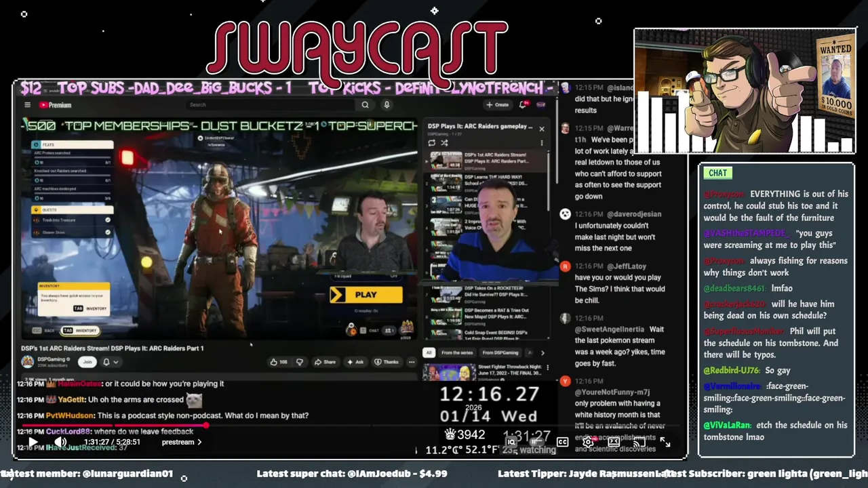Screen dimensions: 868x488
Task: Open the account avatar in YouTube header
Action: pos(540,104)
